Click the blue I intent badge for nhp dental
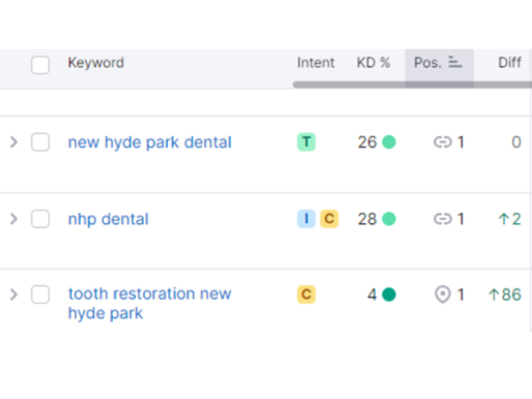 tap(306, 219)
